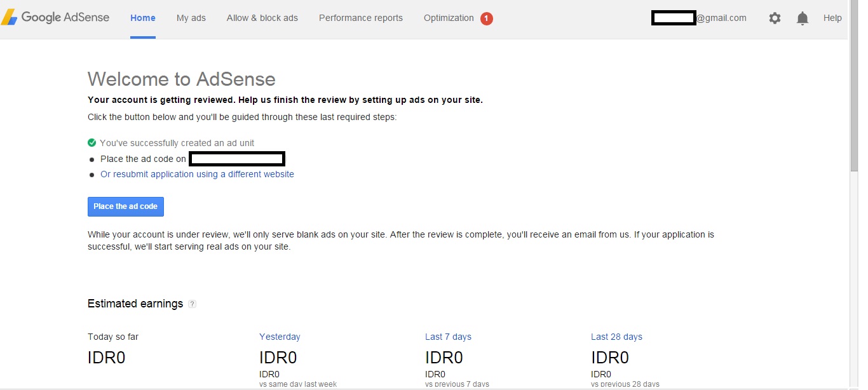View Last 7 days earnings details
Viewport: 868px width, 390px height.
[x=448, y=336]
